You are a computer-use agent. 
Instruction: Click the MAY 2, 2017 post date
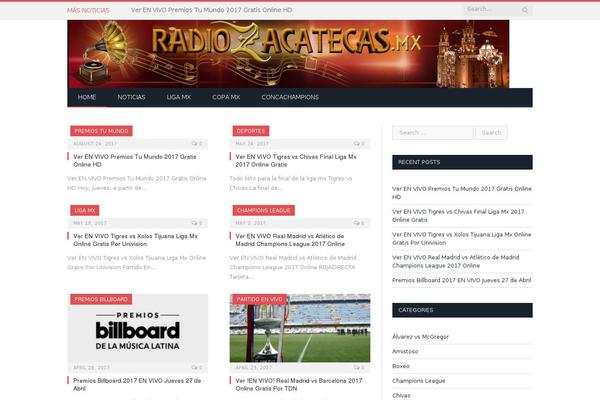[x=251, y=223]
